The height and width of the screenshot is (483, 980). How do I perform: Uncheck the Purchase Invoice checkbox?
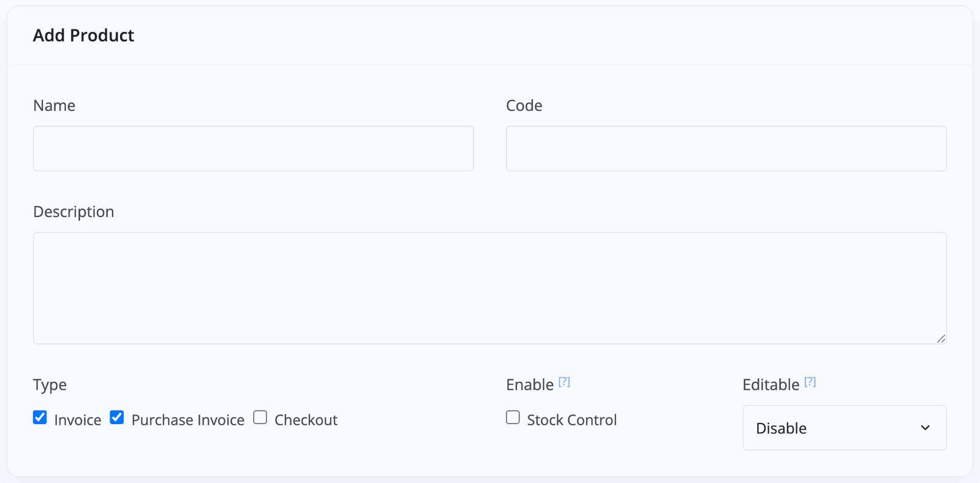click(x=117, y=417)
